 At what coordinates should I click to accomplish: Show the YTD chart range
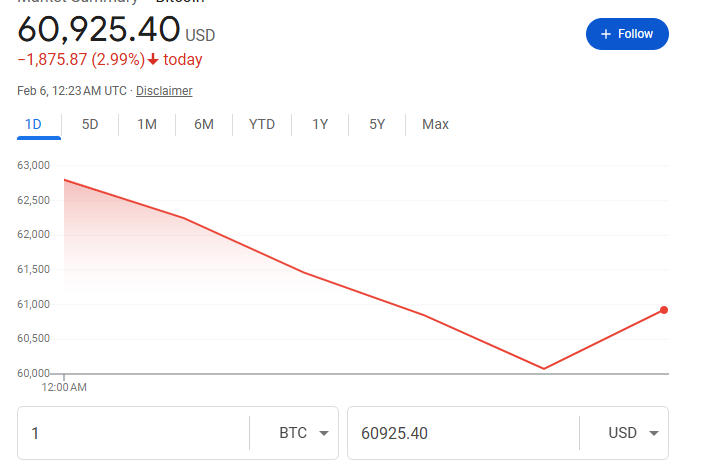click(x=262, y=124)
